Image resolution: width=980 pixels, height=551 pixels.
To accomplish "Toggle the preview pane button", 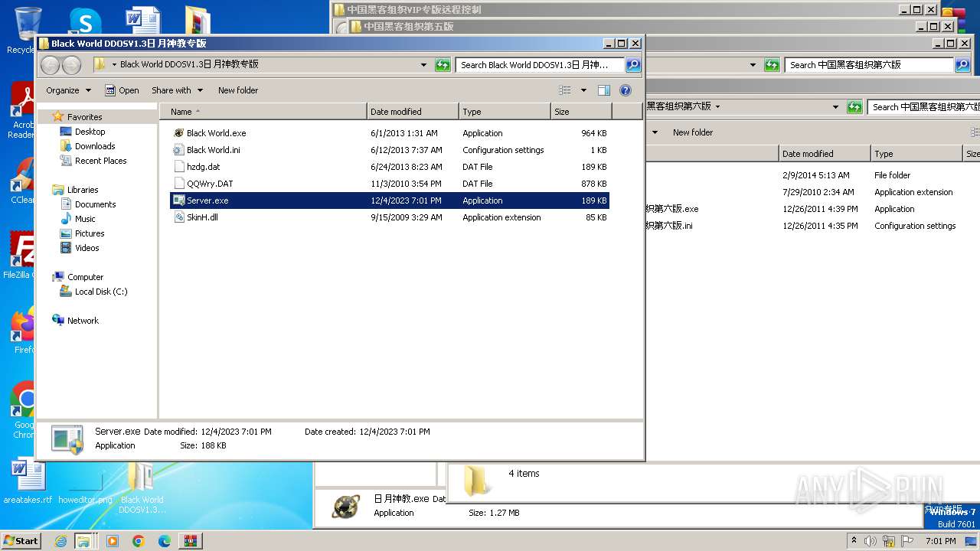I will 604,90.
